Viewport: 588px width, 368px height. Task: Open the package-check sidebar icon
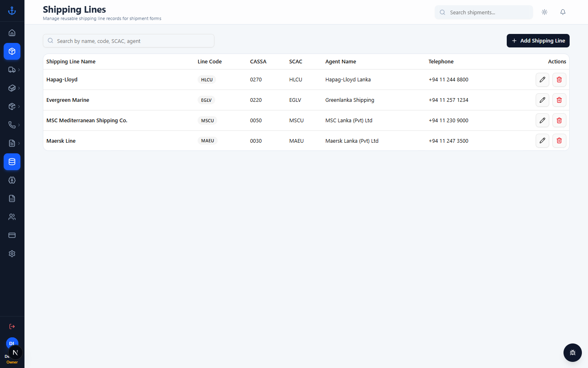12,106
